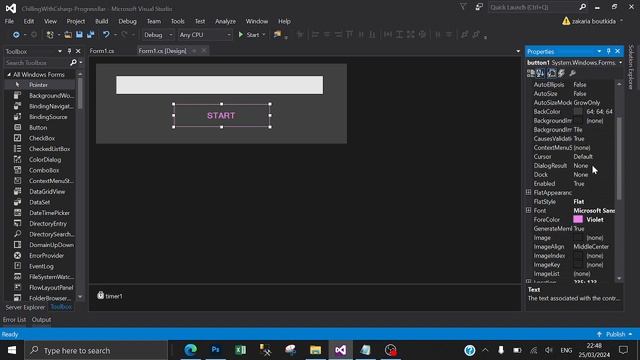The height and width of the screenshot is (360, 640).
Task: Click the New Project toolbar icon
Action: 50,35
